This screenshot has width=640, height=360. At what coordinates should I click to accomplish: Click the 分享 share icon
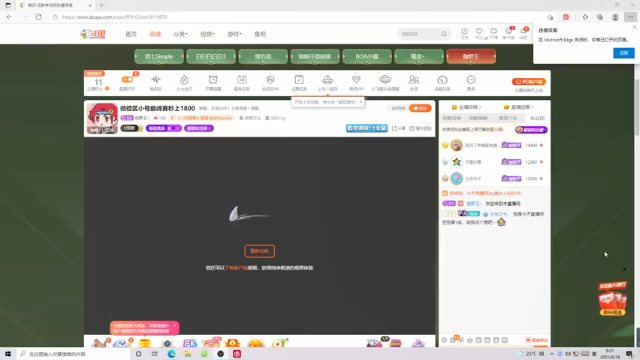[x=399, y=128]
